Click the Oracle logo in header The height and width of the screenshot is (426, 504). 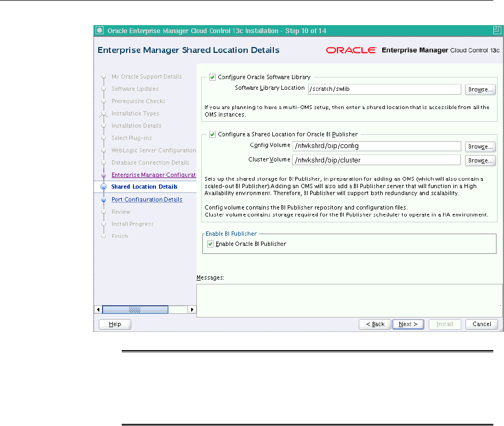[351, 50]
